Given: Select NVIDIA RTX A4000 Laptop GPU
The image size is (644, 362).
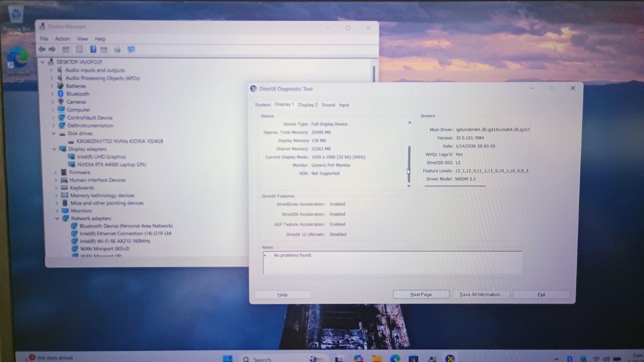Looking at the screenshot, I should (111, 164).
